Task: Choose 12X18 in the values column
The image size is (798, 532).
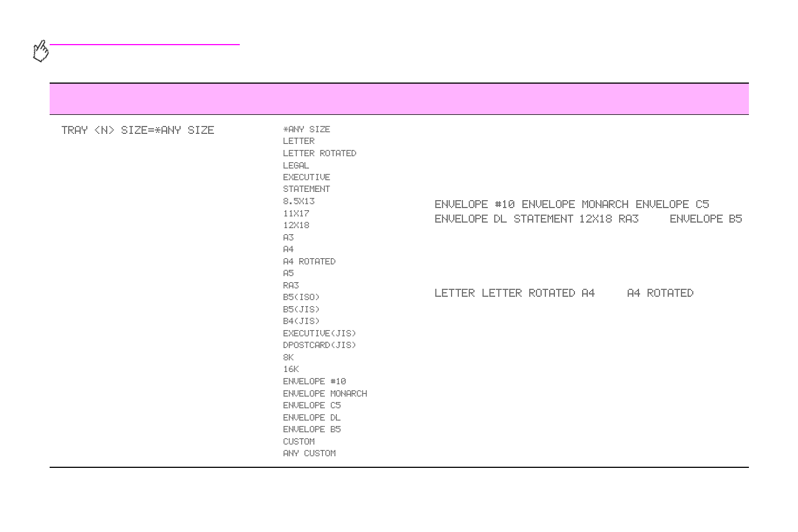Action: click(296, 225)
